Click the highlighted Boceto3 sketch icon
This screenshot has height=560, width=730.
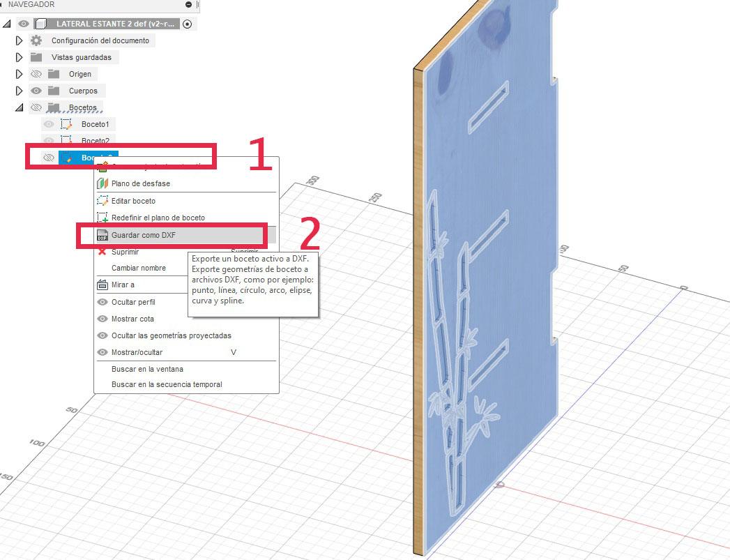coord(66,158)
